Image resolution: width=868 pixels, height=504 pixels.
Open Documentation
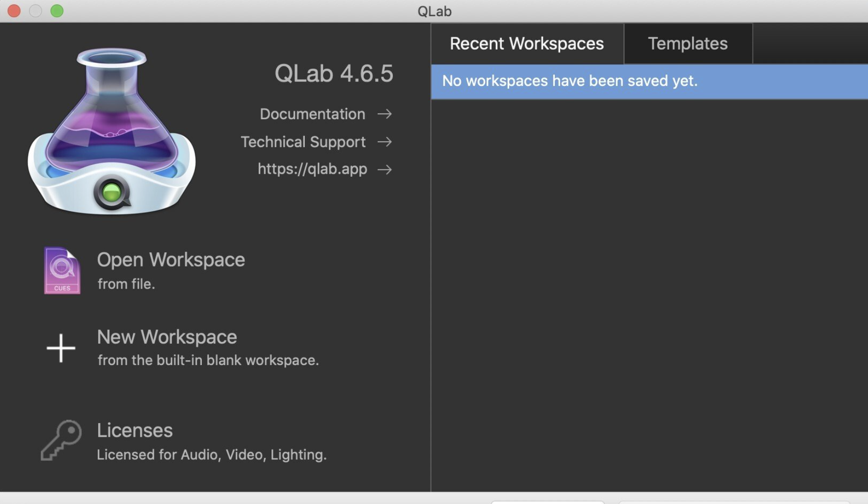312,114
